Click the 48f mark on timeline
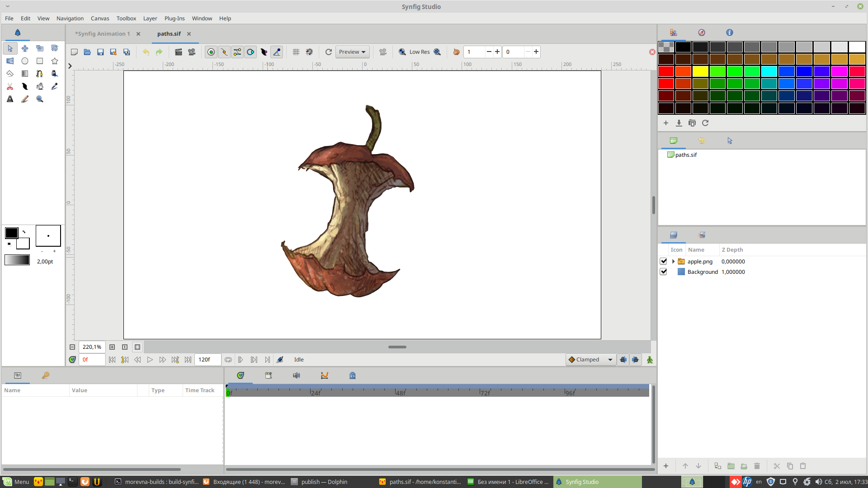This screenshot has width=868, height=488. pyautogui.click(x=401, y=393)
